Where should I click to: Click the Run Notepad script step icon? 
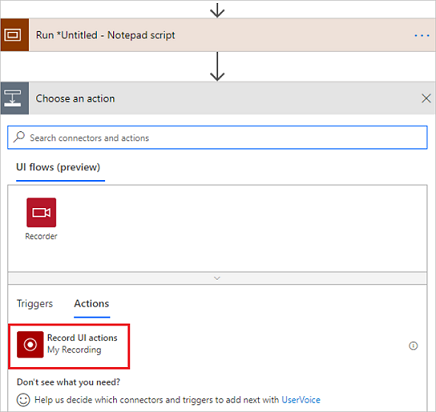pyautogui.click(x=15, y=35)
